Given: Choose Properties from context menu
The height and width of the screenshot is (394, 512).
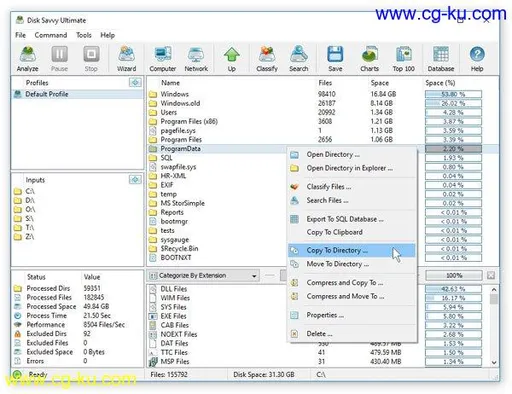Looking at the screenshot, I should tap(352, 315).
